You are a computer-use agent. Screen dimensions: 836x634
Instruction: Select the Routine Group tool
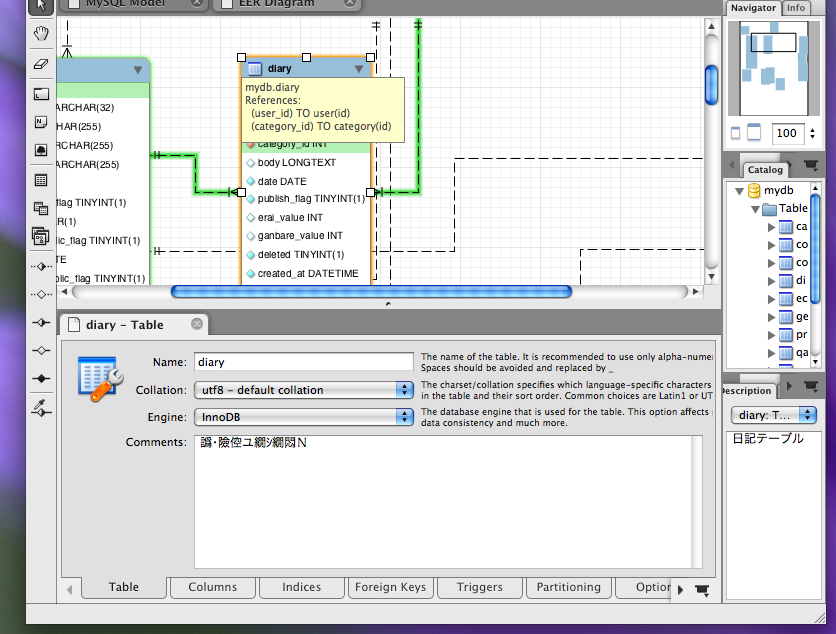coord(40,237)
